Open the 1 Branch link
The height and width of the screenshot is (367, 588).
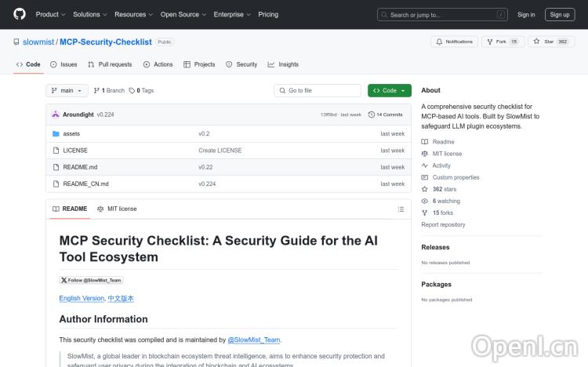click(109, 91)
